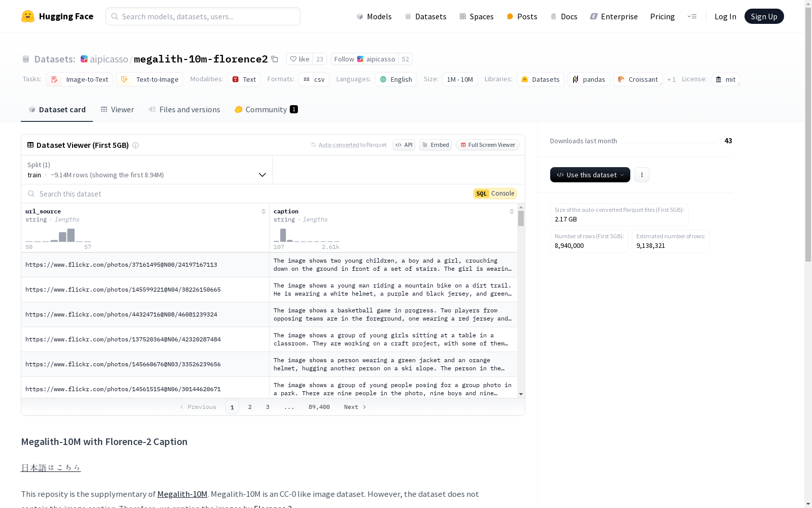
Task: Open the SQL Console
Action: pos(495,194)
